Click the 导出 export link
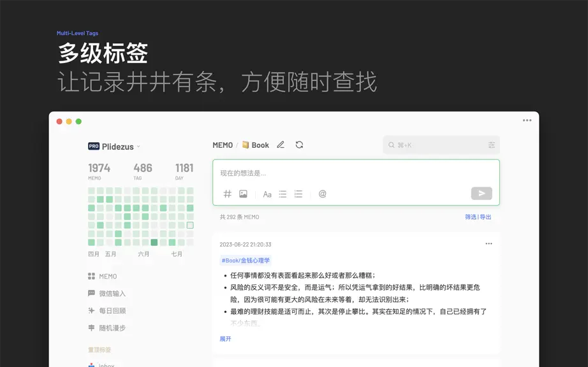 [x=485, y=217]
